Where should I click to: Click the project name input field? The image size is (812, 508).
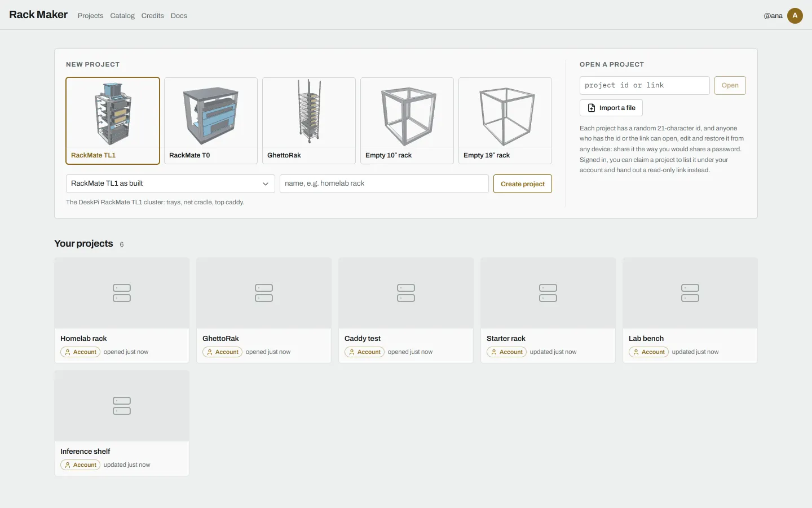384,183
